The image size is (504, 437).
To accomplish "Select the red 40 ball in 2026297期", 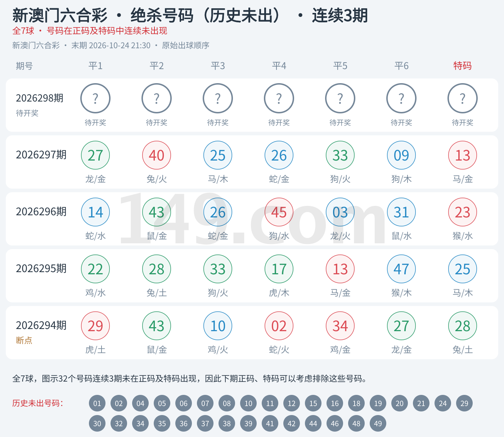I will [x=157, y=155].
